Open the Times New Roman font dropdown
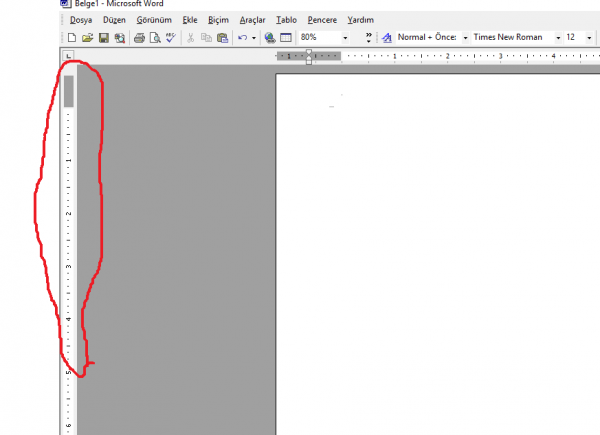 coord(558,37)
